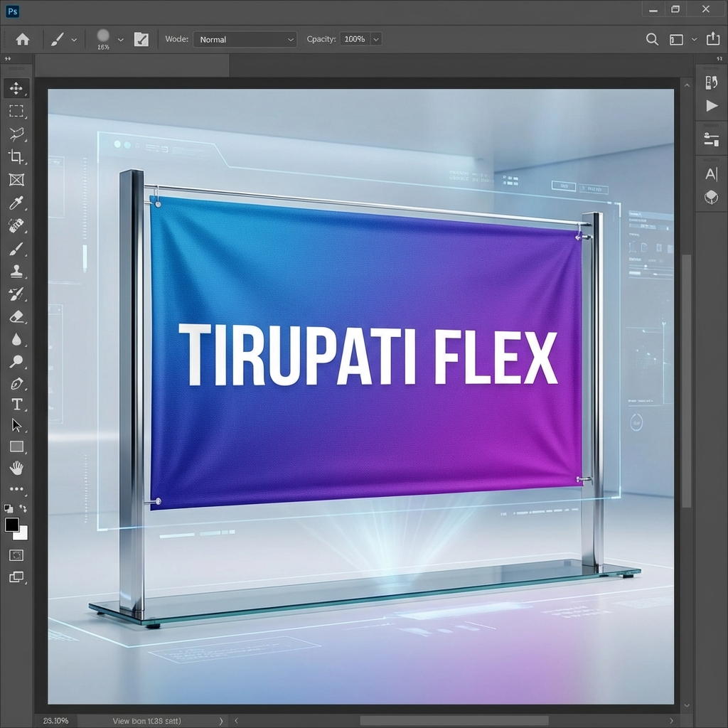Open the brush preset picker arrow
This screenshot has width=728, height=728.
click(x=120, y=39)
